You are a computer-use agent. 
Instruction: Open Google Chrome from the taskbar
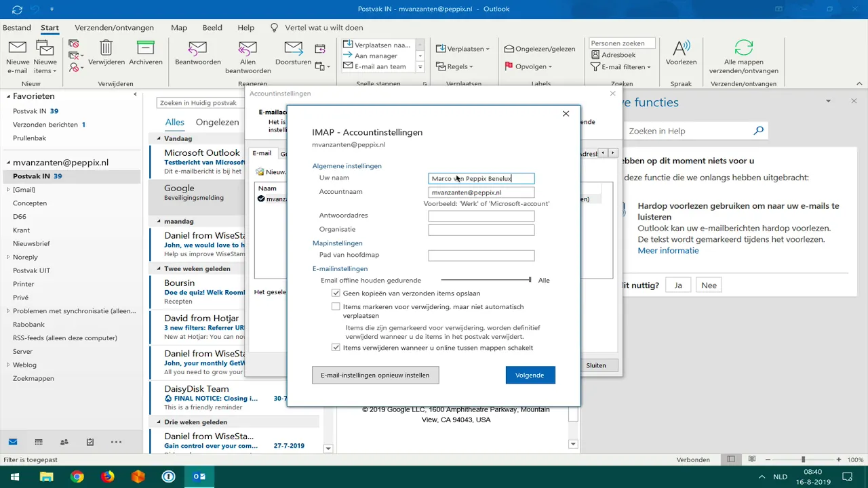(x=77, y=476)
